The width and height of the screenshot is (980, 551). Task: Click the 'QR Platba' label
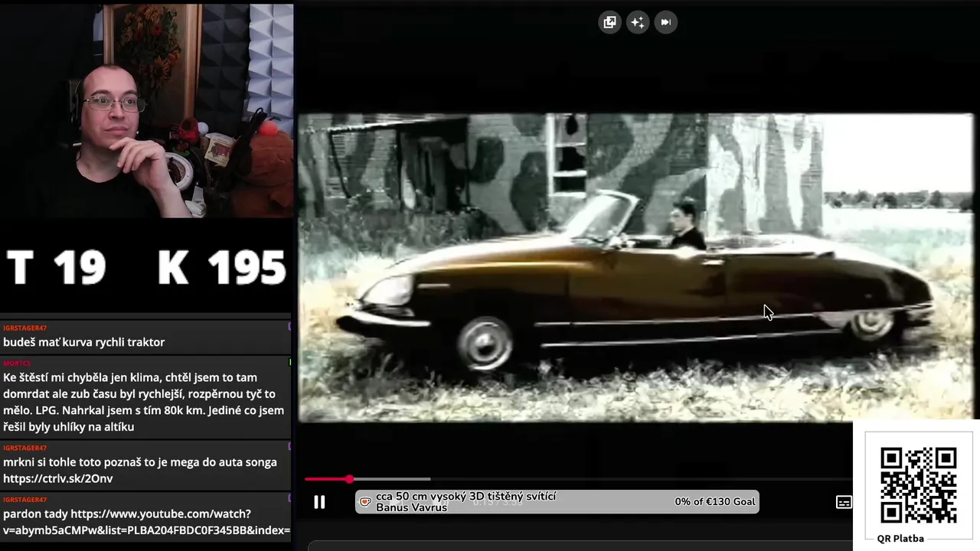point(900,538)
